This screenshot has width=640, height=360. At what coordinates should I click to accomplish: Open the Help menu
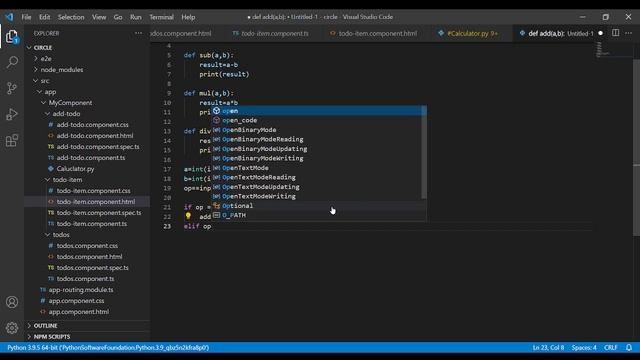click(x=188, y=17)
